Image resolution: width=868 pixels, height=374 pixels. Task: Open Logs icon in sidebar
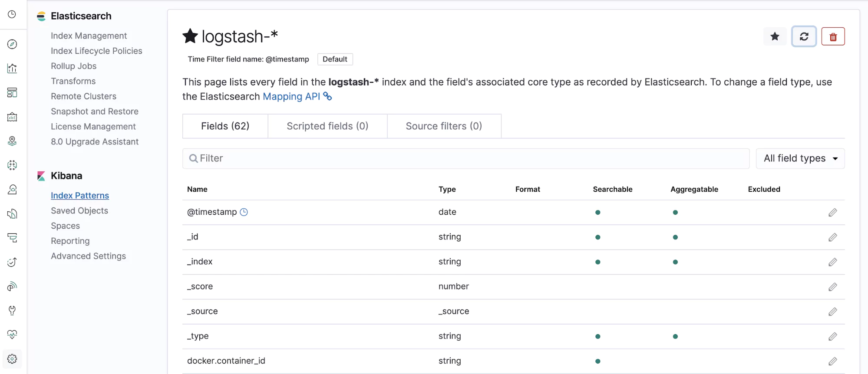[12, 213]
